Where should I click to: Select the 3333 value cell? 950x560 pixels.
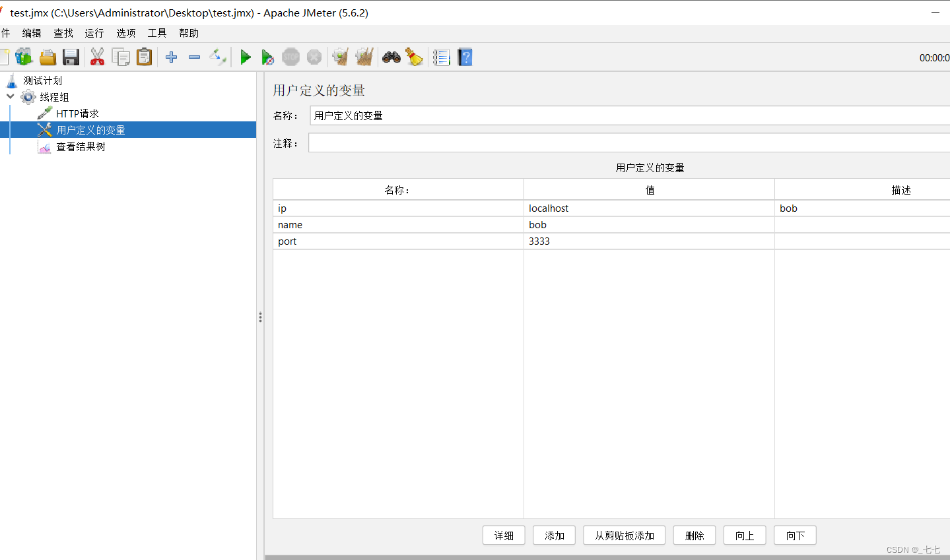[x=650, y=241]
